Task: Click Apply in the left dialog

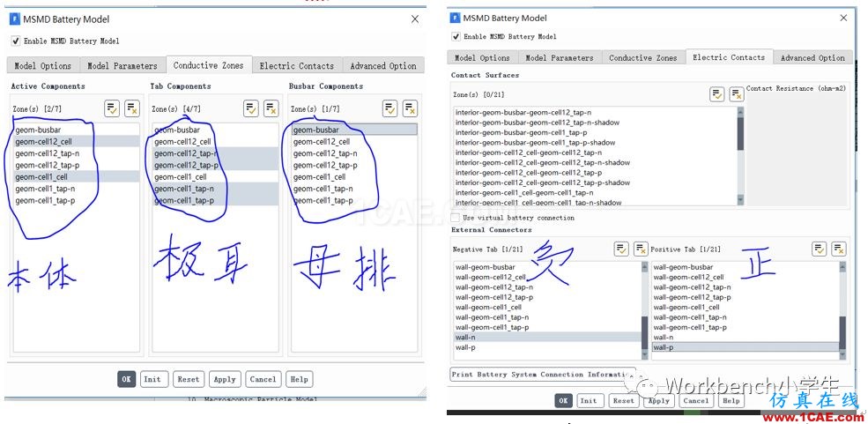Action: [225, 379]
